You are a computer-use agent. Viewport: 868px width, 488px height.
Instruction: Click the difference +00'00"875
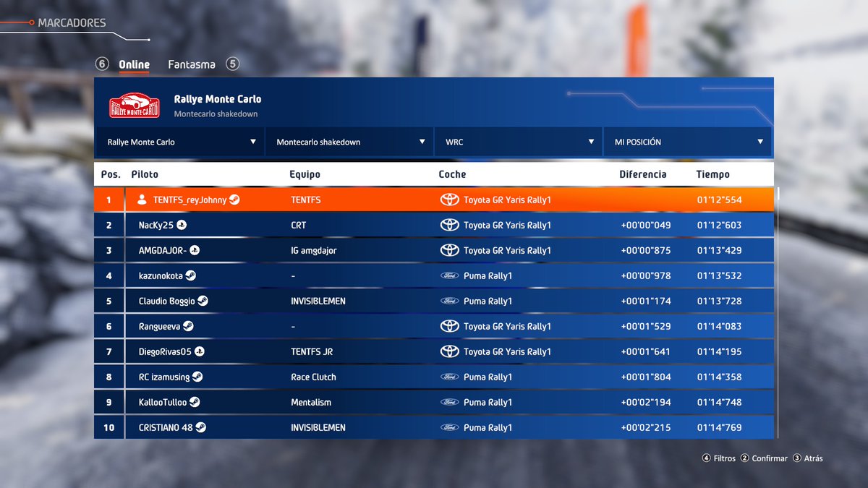[x=646, y=250]
